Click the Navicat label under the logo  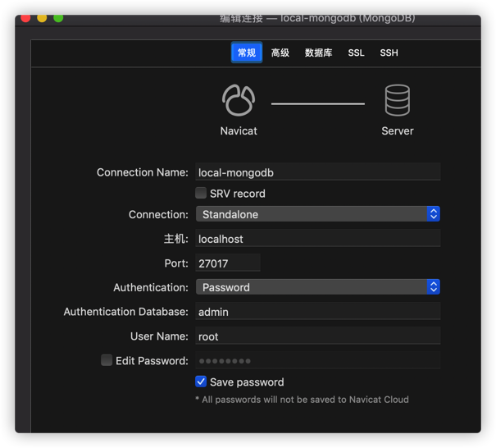coord(239,130)
